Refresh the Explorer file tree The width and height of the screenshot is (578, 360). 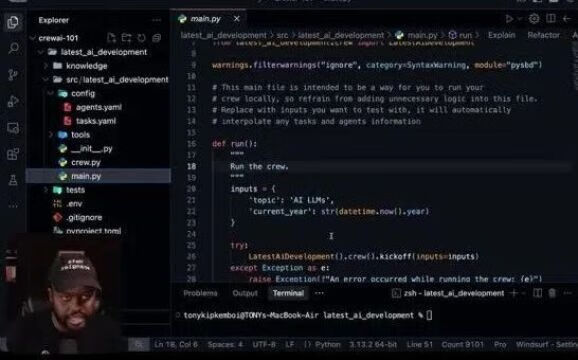142,38
